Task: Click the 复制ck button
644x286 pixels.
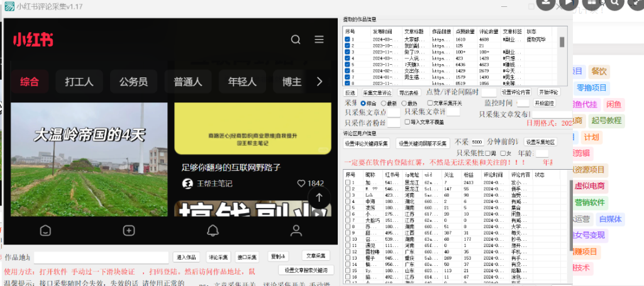Action: coord(279,256)
